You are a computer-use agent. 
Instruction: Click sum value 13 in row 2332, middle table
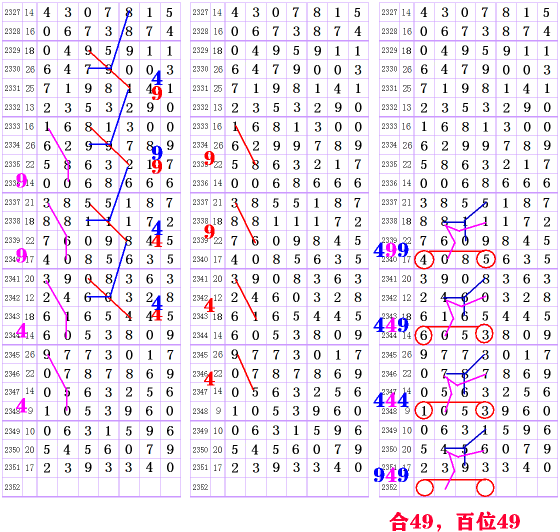pos(218,107)
